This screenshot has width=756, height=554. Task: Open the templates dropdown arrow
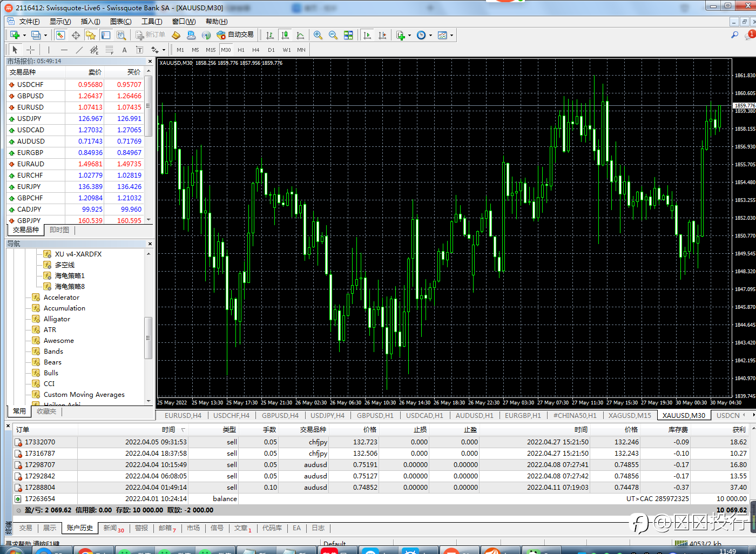pos(451,36)
